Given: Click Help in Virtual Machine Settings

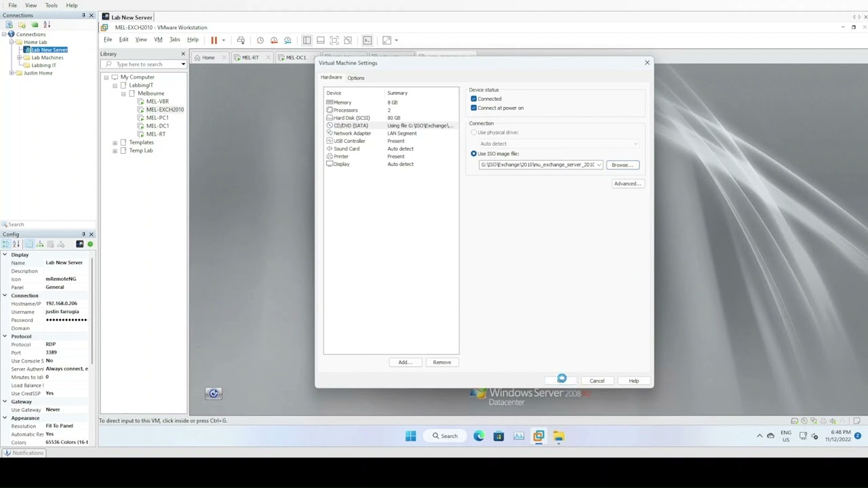Looking at the screenshot, I should point(633,381).
